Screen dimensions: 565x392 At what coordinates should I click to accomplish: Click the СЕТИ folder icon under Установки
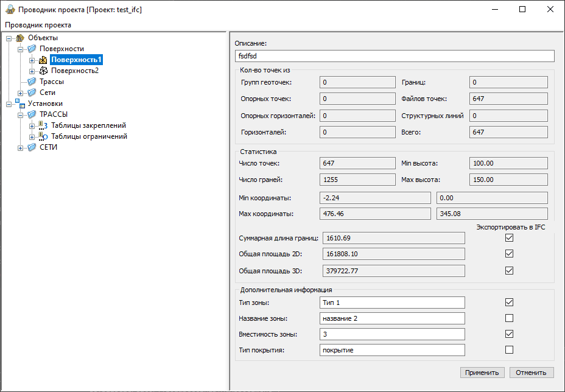coord(32,147)
